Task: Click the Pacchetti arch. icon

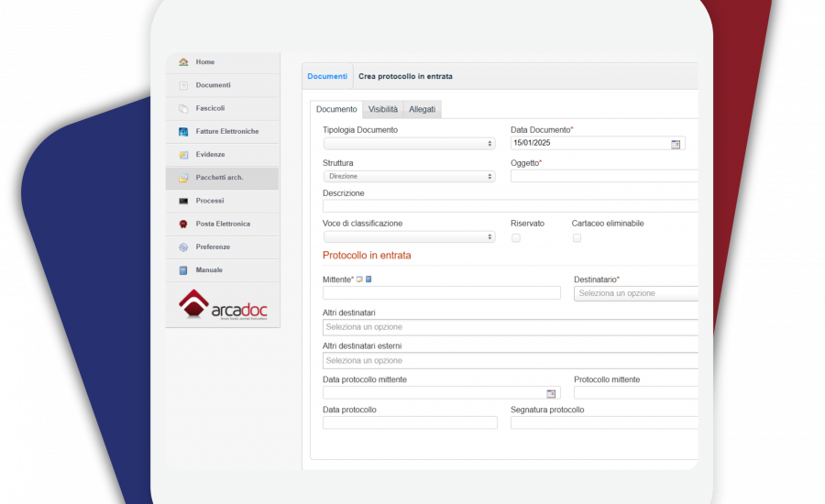Action: click(183, 178)
